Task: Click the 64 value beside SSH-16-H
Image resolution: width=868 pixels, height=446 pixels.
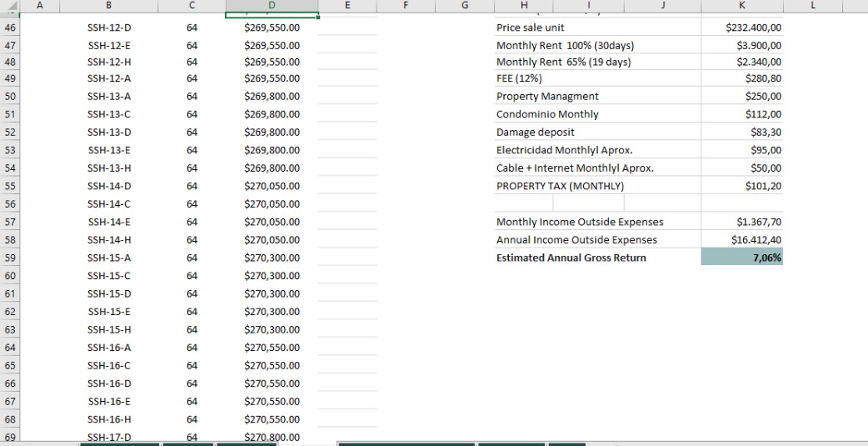Action: [x=192, y=419]
